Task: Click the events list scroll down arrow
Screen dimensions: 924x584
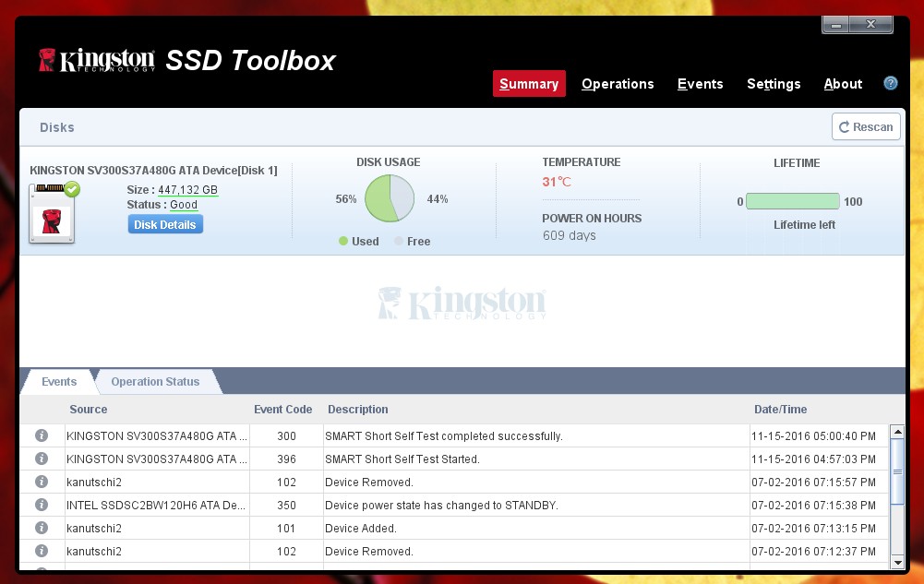Action: pos(897,563)
